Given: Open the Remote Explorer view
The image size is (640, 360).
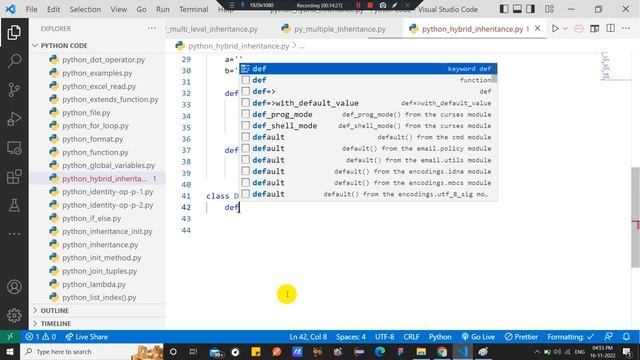Looking at the screenshot, I should [x=14, y=148].
